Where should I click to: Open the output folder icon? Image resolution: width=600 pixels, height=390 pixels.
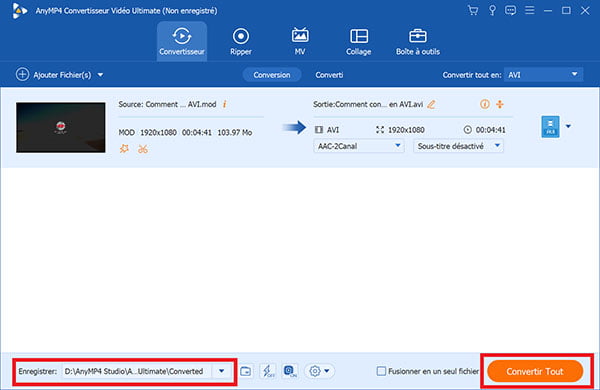click(246, 371)
